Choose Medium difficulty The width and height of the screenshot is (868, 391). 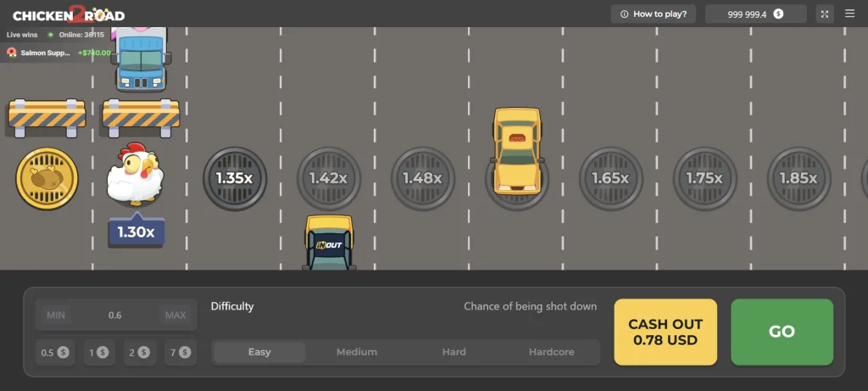pos(357,352)
